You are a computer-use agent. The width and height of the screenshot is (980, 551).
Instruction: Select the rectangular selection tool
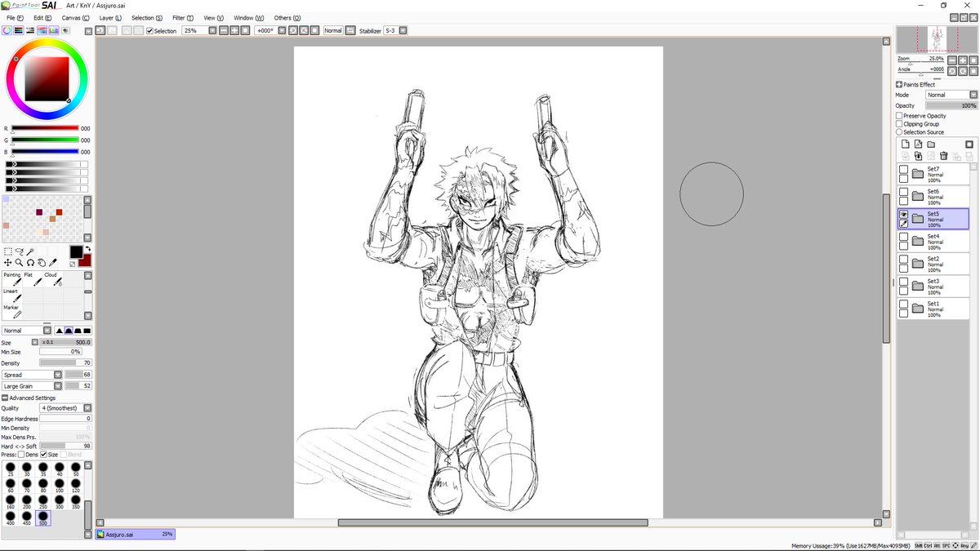click(8, 251)
